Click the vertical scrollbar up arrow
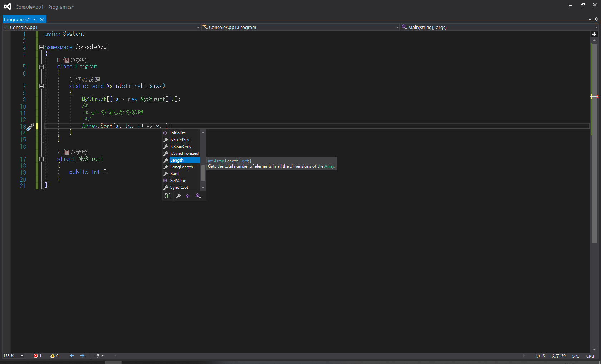The width and height of the screenshot is (601, 364). [594, 41]
